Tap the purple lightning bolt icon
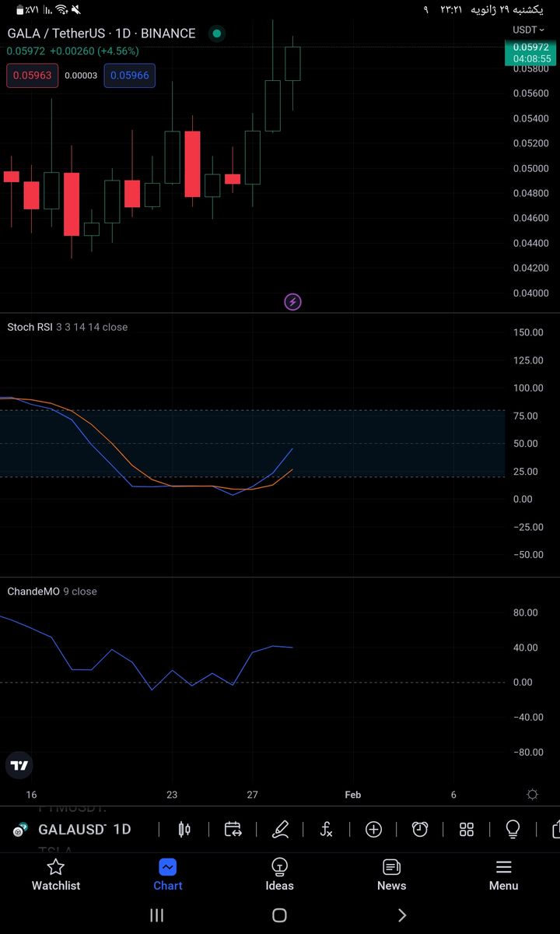 (292, 302)
